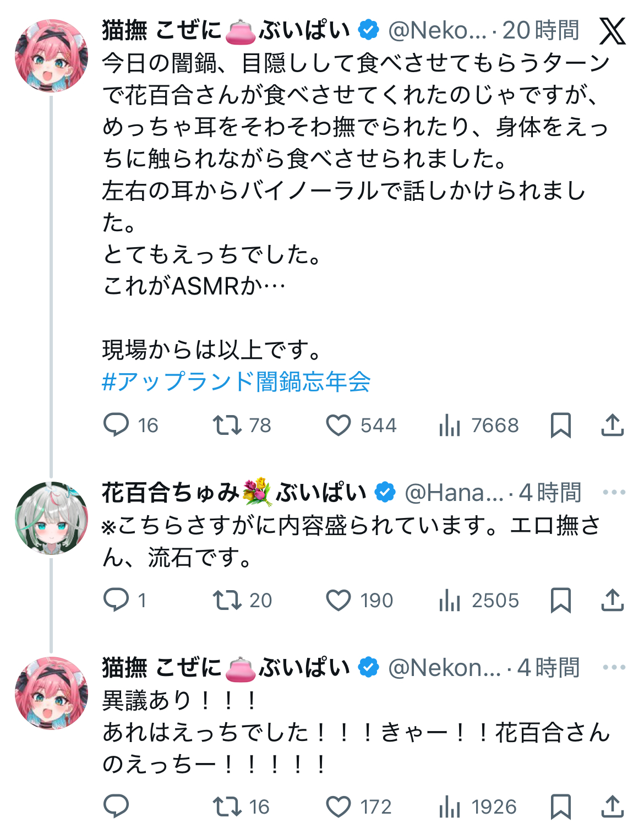
Task: Like the last tweet with 172 likes
Action: (338, 807)
